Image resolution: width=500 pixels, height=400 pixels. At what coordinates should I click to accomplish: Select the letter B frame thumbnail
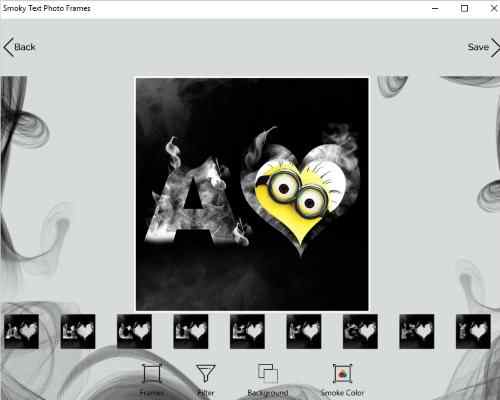78,331
